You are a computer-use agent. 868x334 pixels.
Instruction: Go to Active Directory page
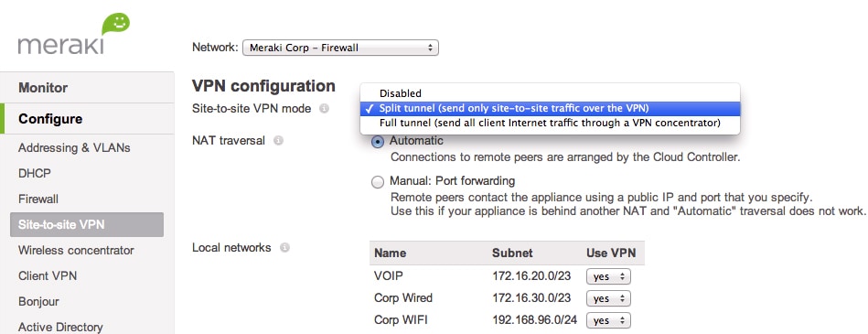tap(60, 328)
